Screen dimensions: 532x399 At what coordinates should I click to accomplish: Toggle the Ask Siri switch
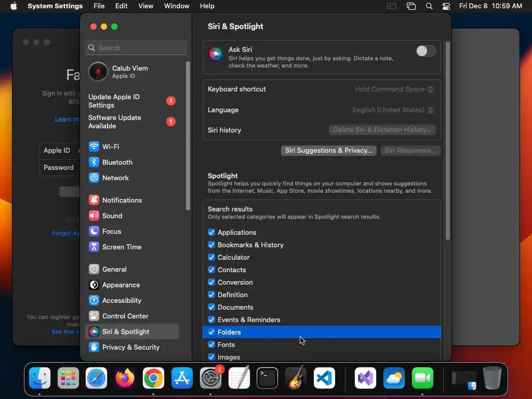pyautogui.click(x=426, y=51)
